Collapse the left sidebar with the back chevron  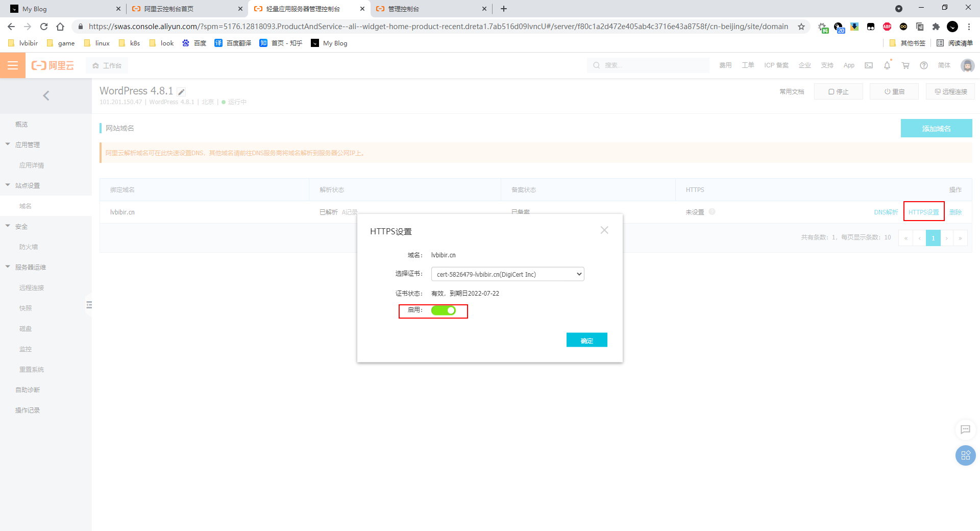[46, 95]
